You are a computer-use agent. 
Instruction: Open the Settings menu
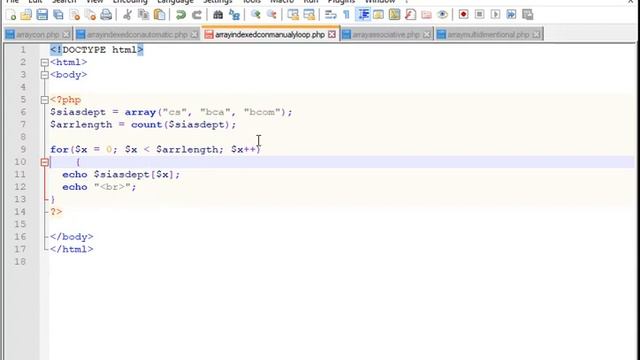tap(218, 2)
